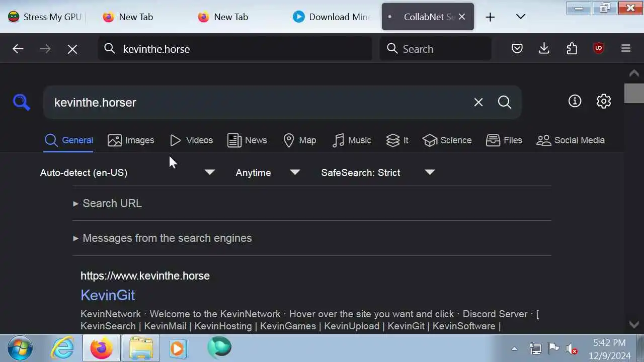Stop loading the page with the X button
Viewport: 644px width, 362px height.
click(72, 49)
